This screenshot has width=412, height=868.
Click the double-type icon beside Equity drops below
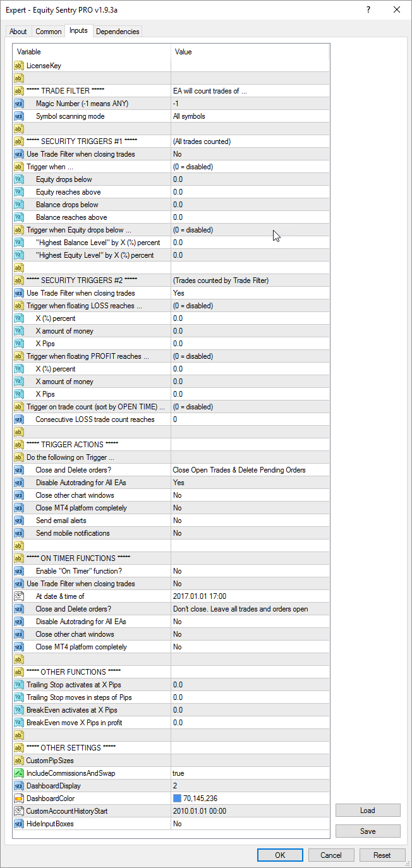pyautogui.click(x=18, y=179)
